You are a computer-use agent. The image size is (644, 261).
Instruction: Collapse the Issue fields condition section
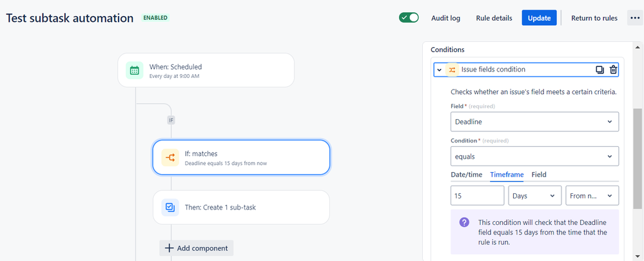[x=439, y=70]
